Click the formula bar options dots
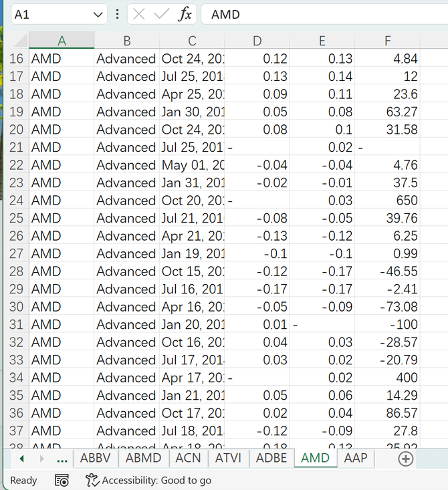Screen dimensions: 448x490 [x=117, y=14]
